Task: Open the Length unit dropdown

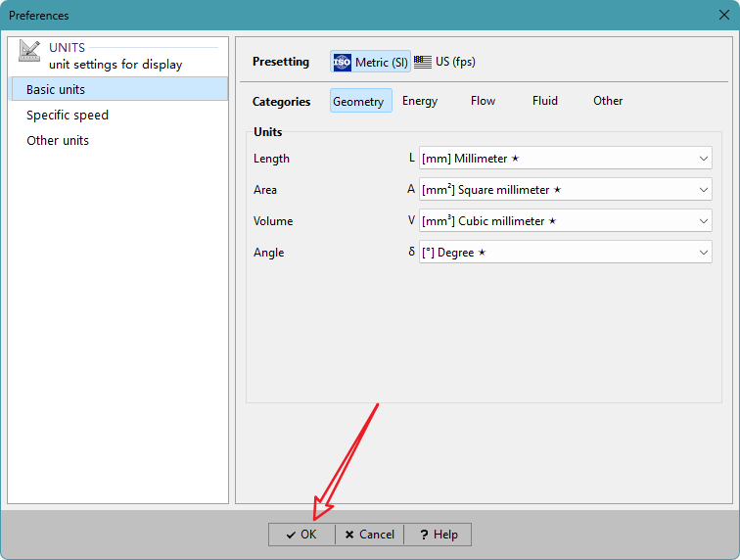Action: 565,158
